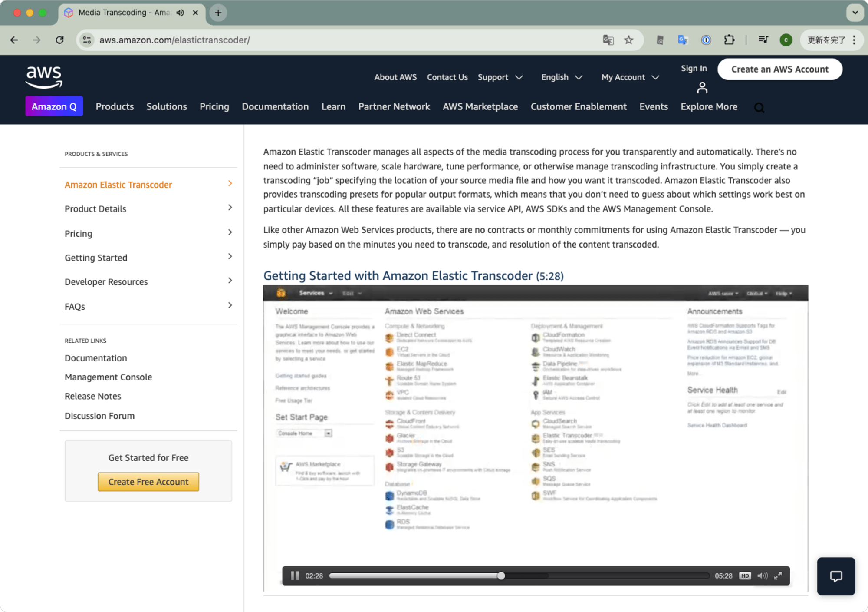Pause the video playback
Screen dimensions: 868x612
pos(295,576)
